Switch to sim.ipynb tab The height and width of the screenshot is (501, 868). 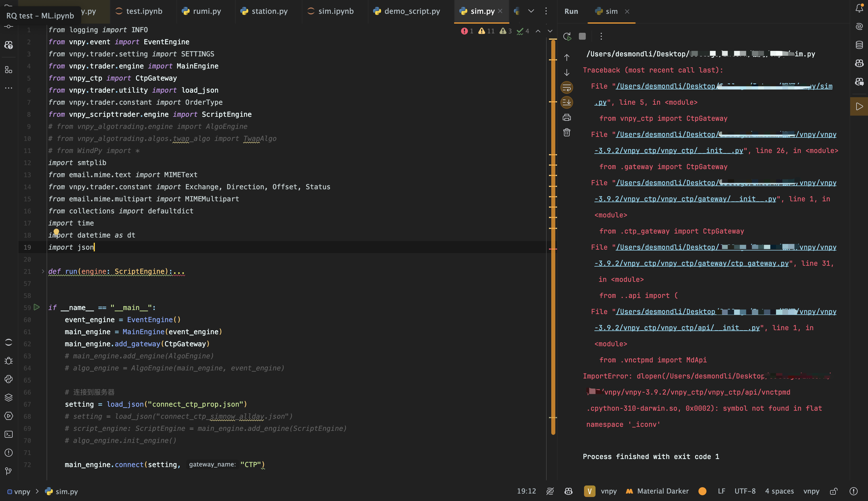click(330, 11)
